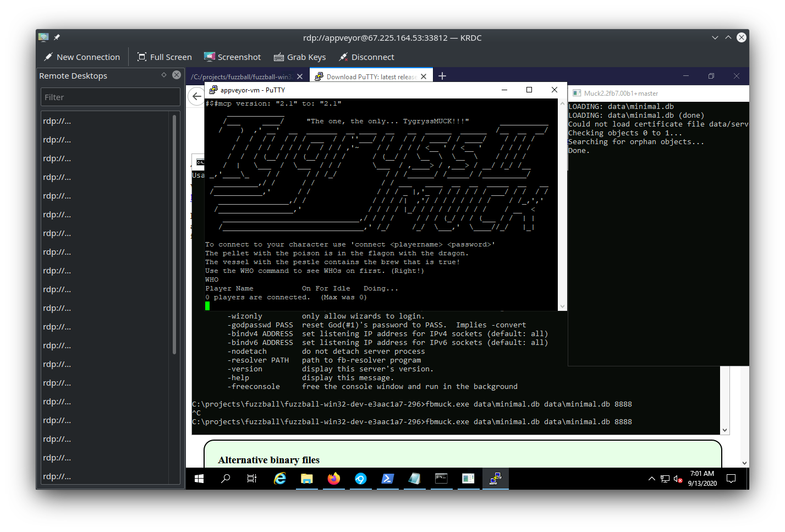Click the New Connection toolbar button
The height and width of the screenshot is (532, 785).
coord(82,57)
